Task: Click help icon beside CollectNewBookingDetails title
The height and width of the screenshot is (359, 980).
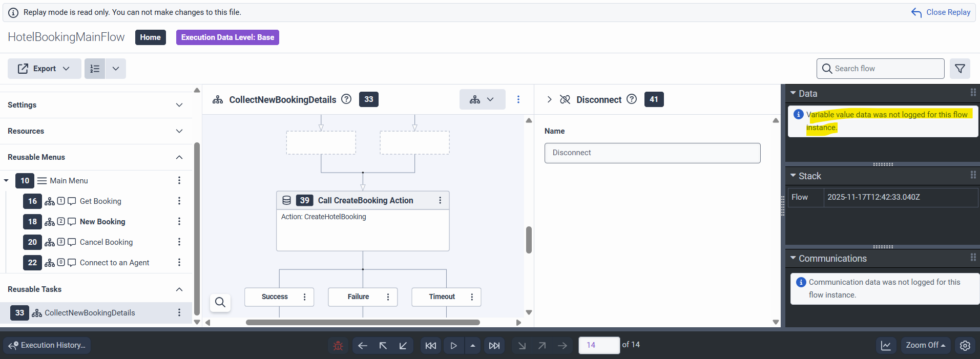Action: pos(346,99)
